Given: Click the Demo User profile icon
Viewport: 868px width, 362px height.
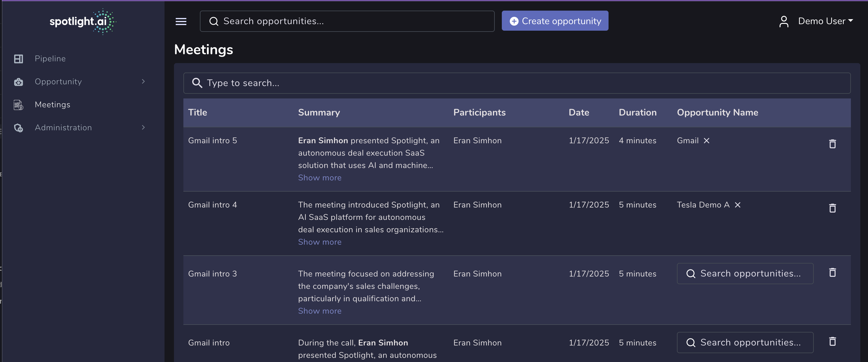Looking at the screenshot, I should (x=784, y=21).
